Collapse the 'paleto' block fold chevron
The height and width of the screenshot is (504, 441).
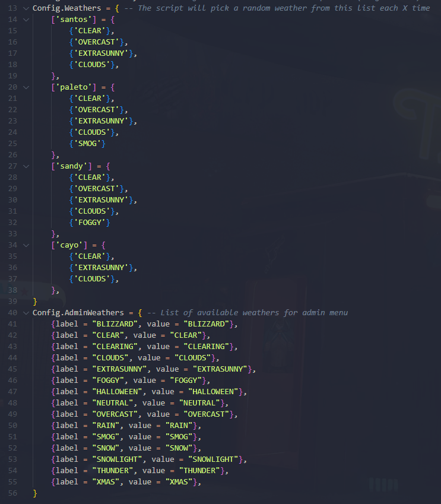[x=26, y=87]
